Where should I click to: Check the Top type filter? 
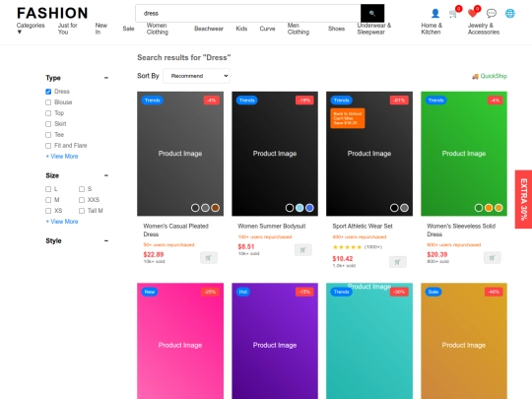48,113
